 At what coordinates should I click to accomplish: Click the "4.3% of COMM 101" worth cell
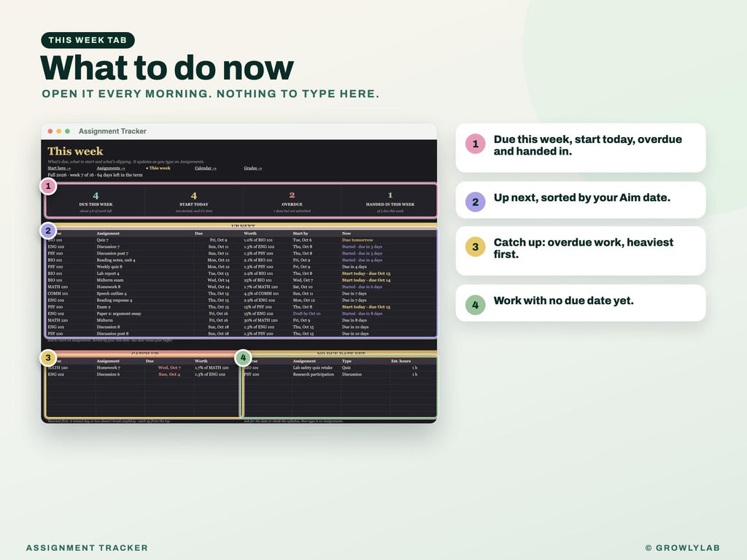click(262, 293)
